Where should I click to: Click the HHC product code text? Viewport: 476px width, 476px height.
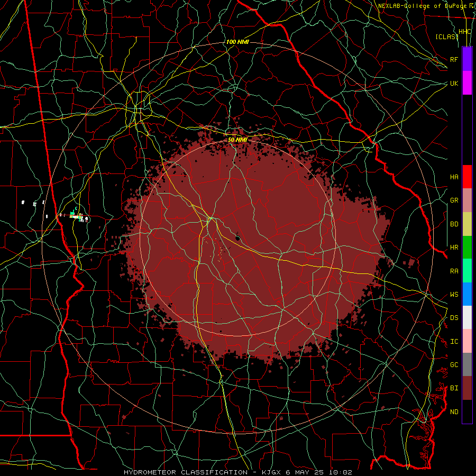click(x=464, y=32)
